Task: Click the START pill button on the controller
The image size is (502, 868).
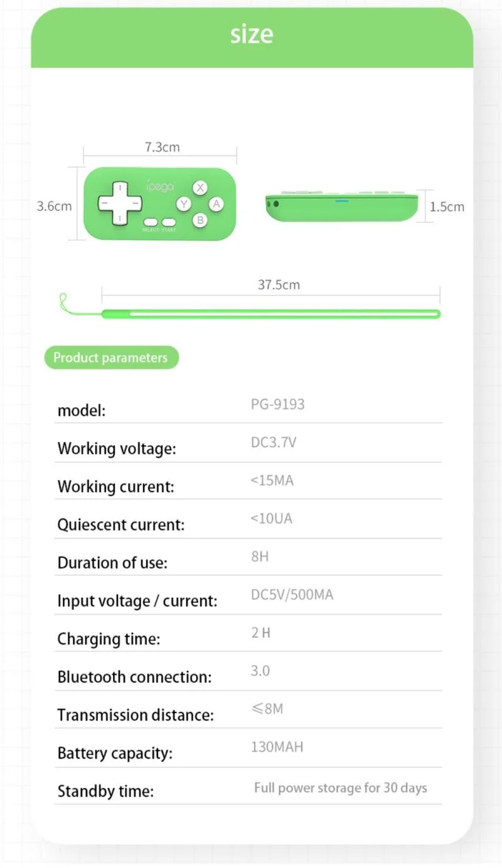Action: pyautogui.click(x=168, y=221)
